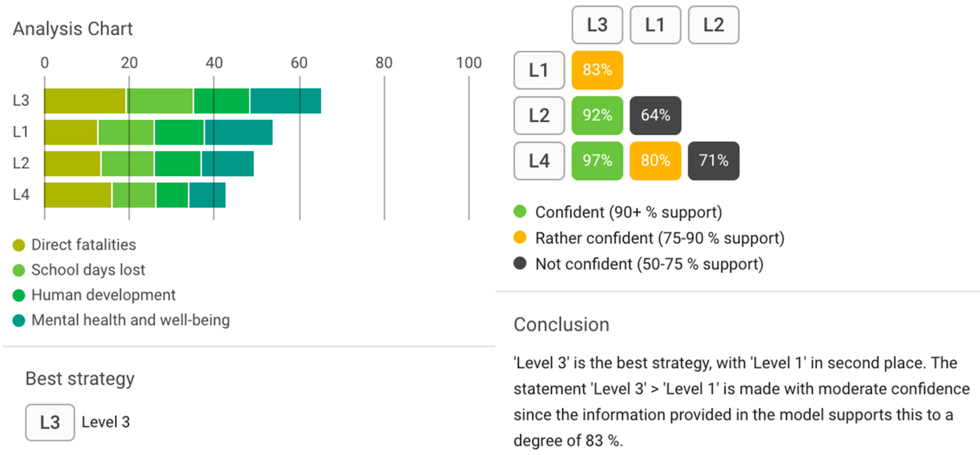Click the L3 bar's teal Mental health segment

[285, 101]
